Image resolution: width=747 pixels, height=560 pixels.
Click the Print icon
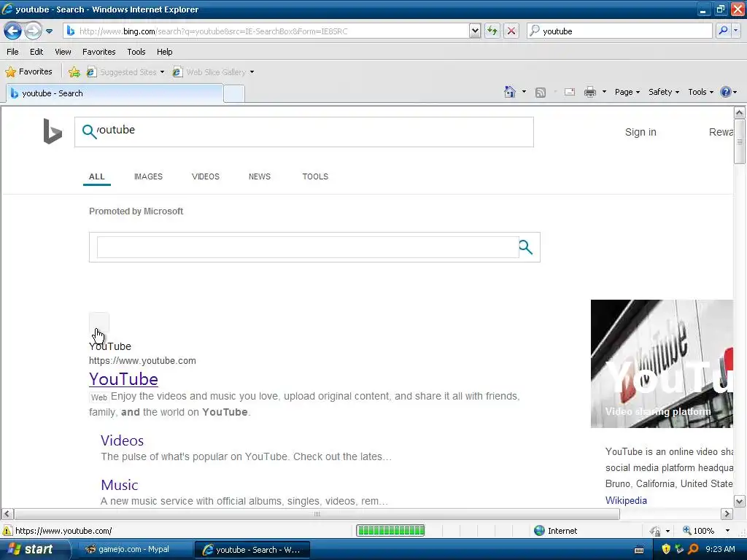click(x=589, y=92)
